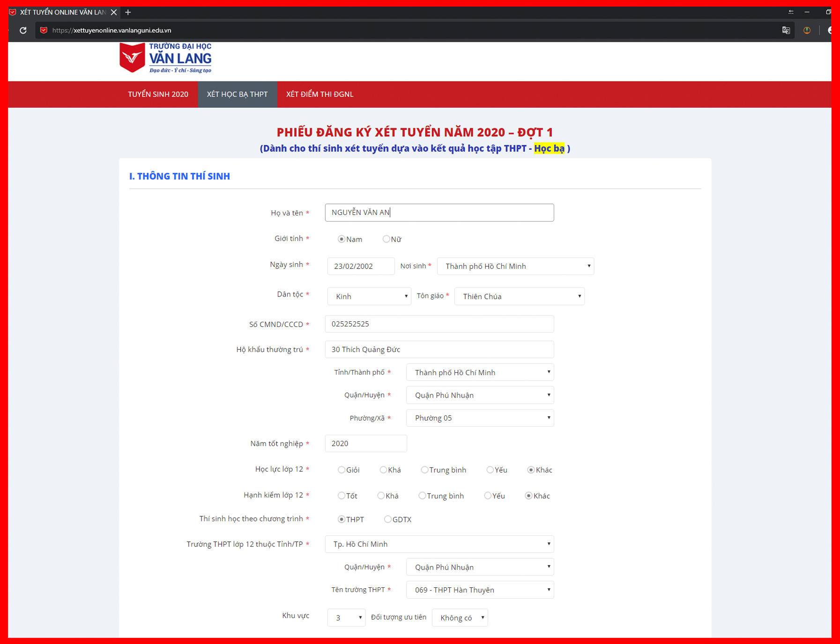
Task: Open the Khu vực dropdown showing 3
Action: 346,618
